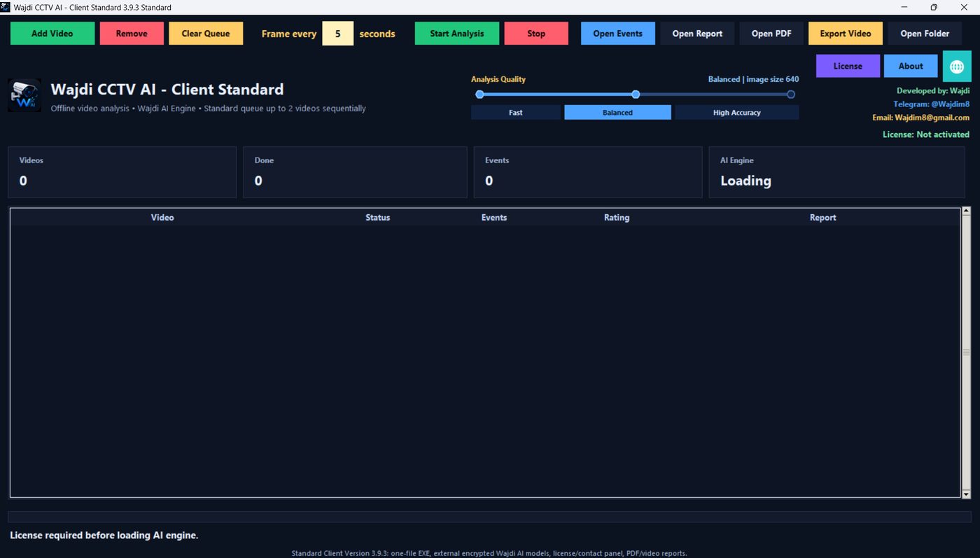This screenshot has width=980, height=558.
Task: Export Video with yellow button
Action: (846, 34)
